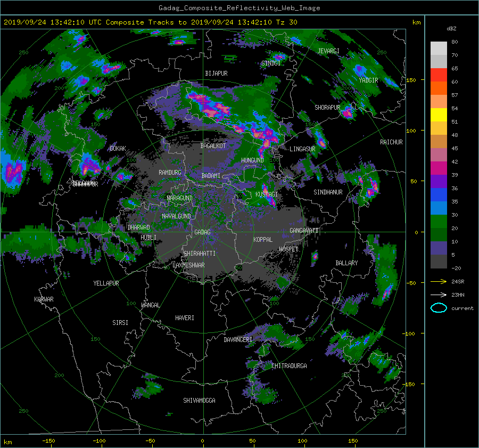Click the GANGAVATI city label
This screenshot has height=448, width=479.
pos(304,230)
